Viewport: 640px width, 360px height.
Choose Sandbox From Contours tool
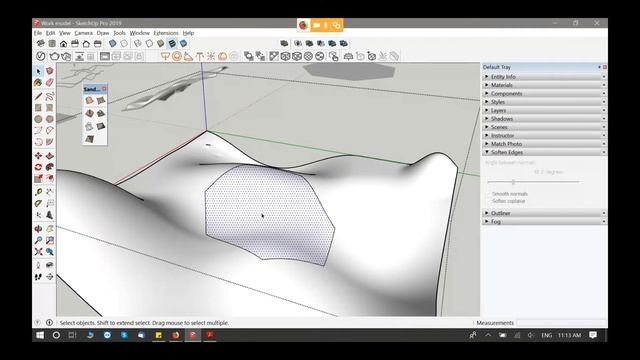click(89, 100)
